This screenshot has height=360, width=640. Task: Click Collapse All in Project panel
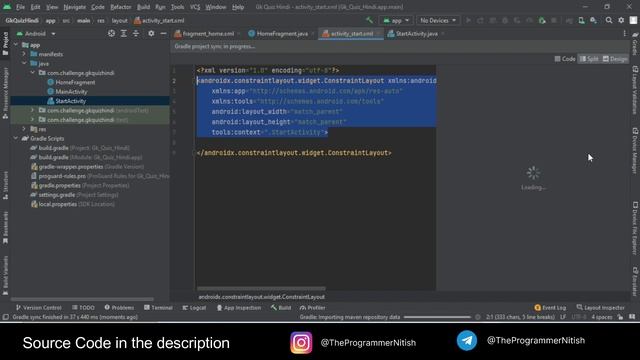(136, 33)
